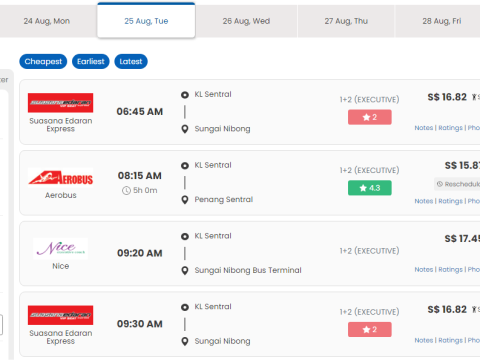
Task: Click the 2-star rating badge on 06:45 AM trip
Action: (370, 117)
